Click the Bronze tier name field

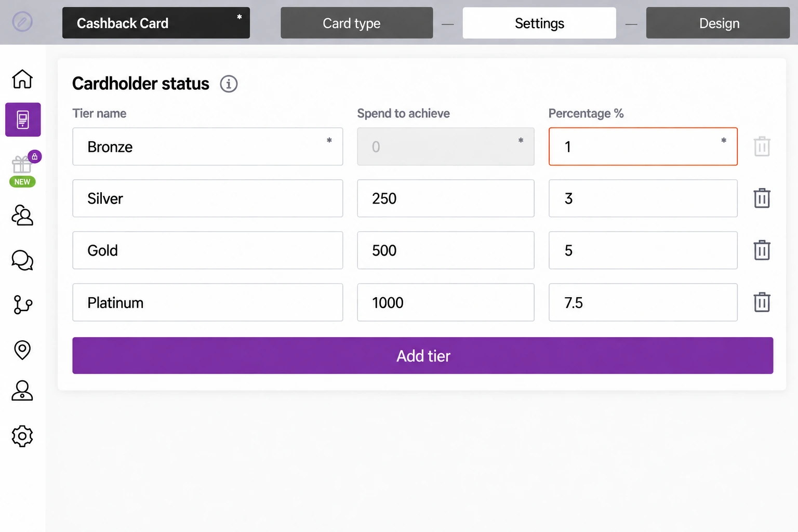[208, 147]
